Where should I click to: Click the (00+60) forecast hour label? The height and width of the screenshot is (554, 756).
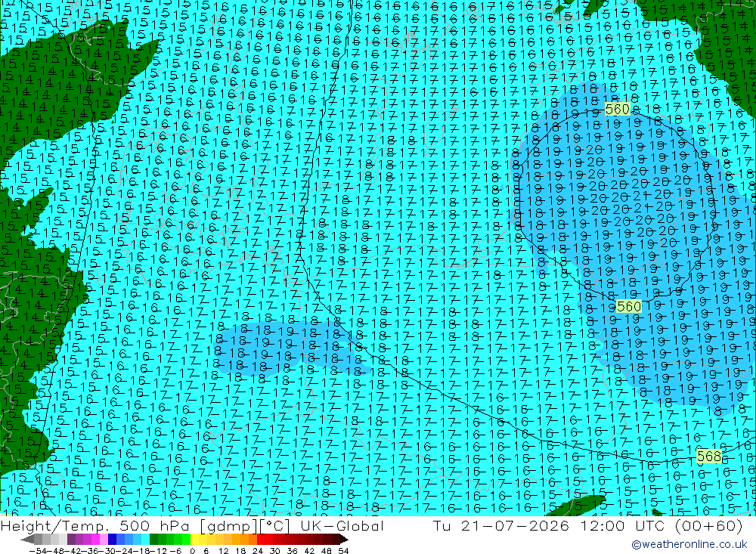tap(708, 525)
